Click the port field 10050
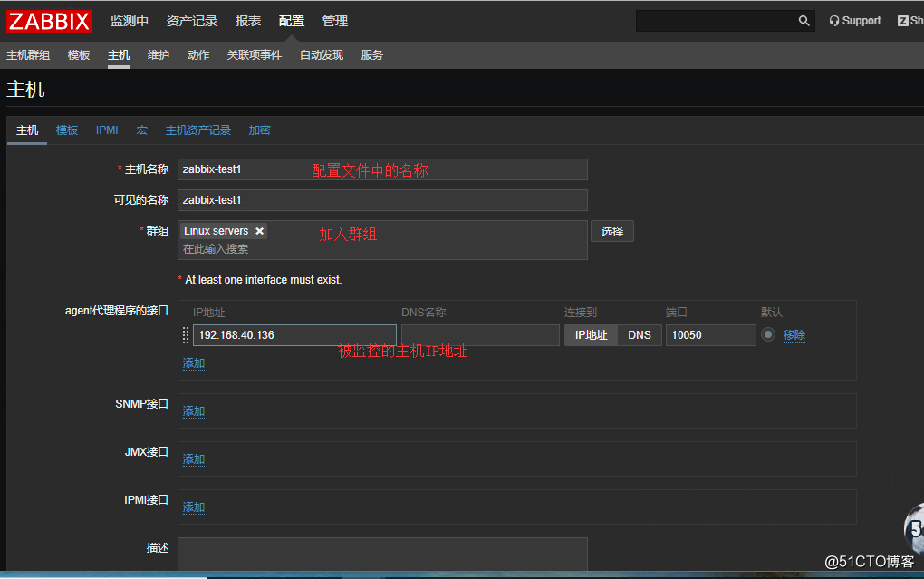This screenshot has width=924, height=579. (x=711, y=335)
